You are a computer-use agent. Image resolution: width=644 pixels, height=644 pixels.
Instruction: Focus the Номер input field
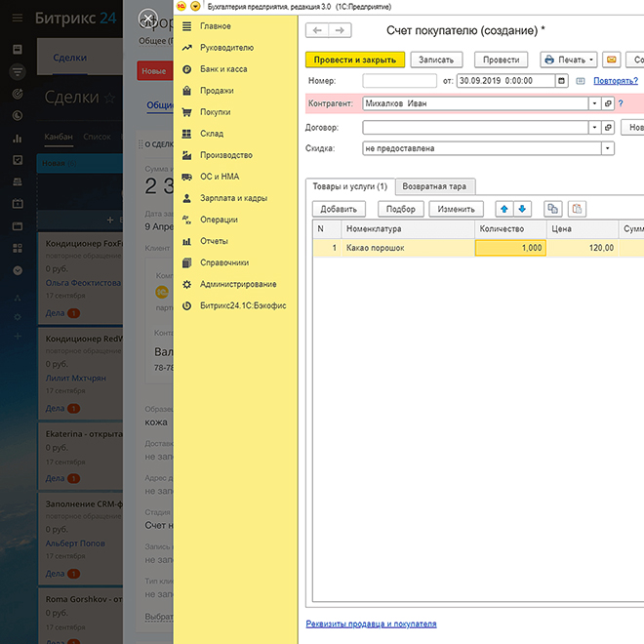399,80
